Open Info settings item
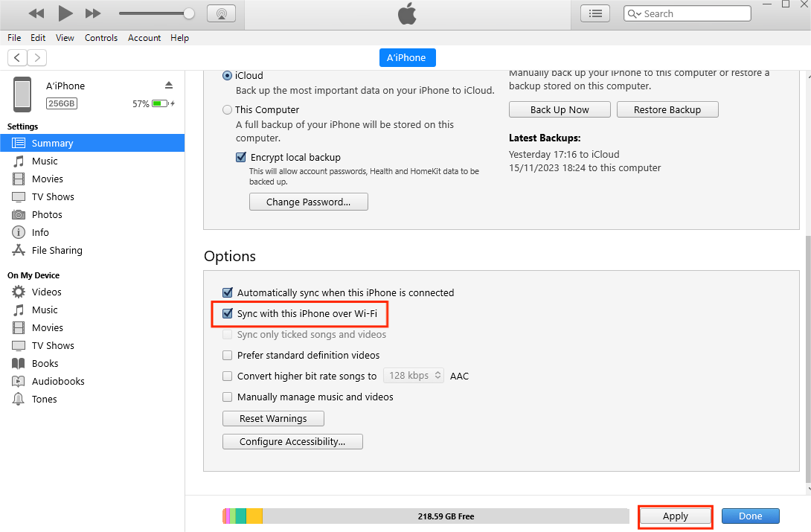Screen dimensions: 811x532 tap(40, 232)
